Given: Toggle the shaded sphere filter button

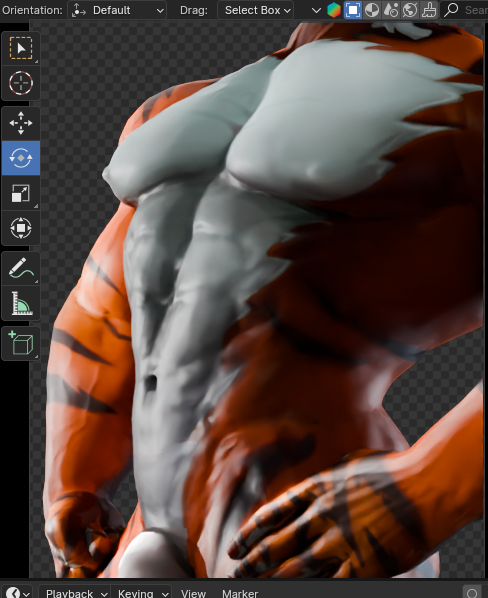Looking at the screenshot, I should click(372, 10).
